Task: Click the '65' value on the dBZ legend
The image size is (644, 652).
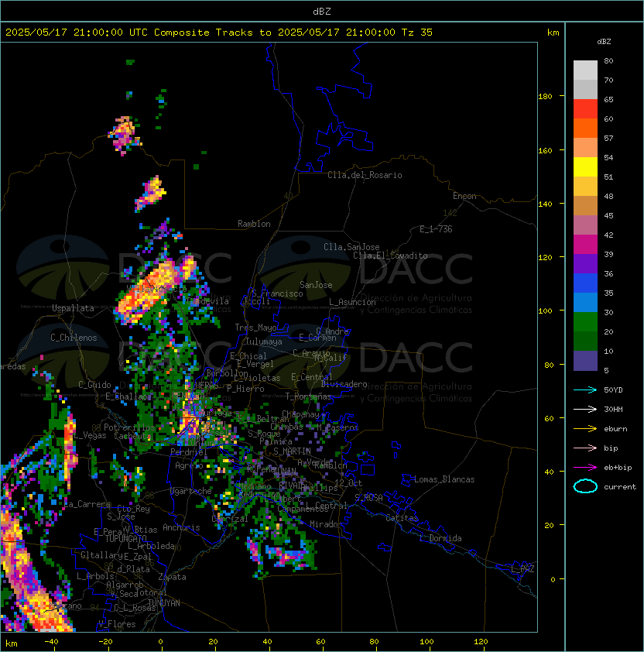Action: click(608, 99)
